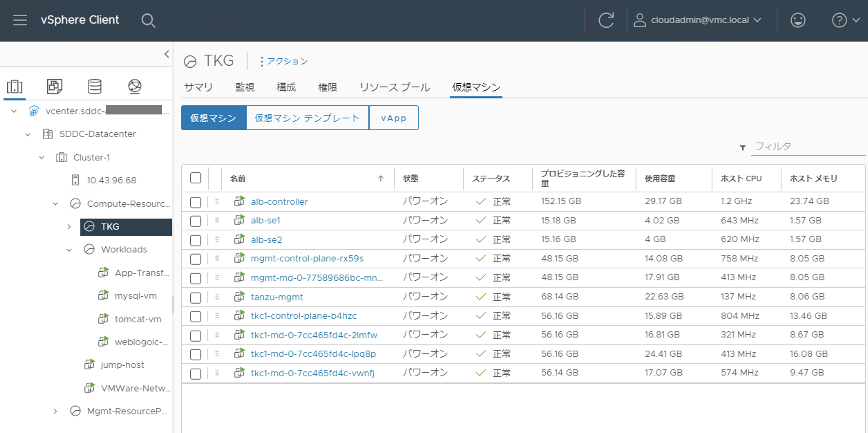Click the TKG resource pool title icon
This screenshot has height=433, width=868.
click(190, 62)
